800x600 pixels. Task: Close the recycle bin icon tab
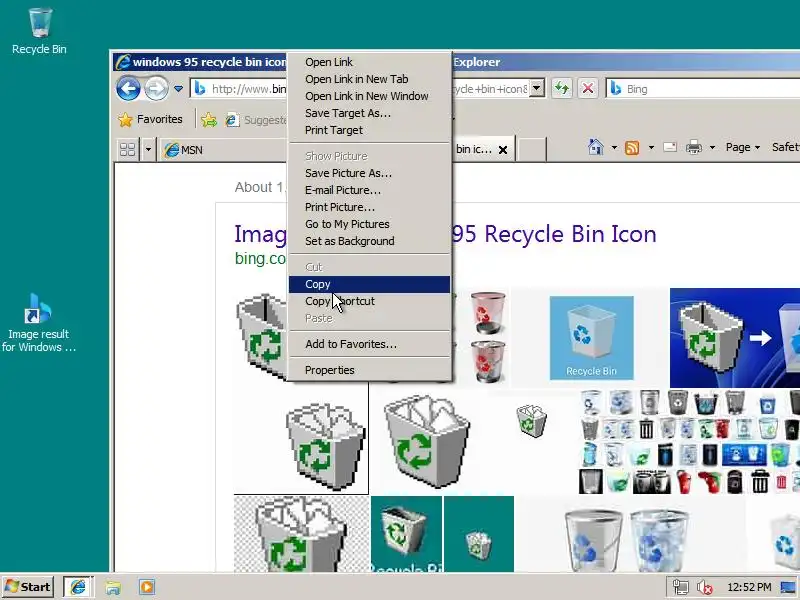tap(503, 149)
